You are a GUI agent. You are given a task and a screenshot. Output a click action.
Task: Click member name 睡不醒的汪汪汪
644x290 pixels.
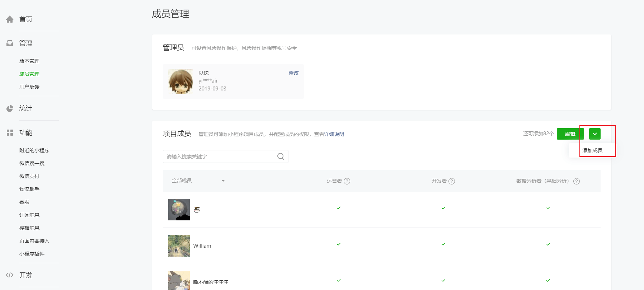[x=211, y=282]
